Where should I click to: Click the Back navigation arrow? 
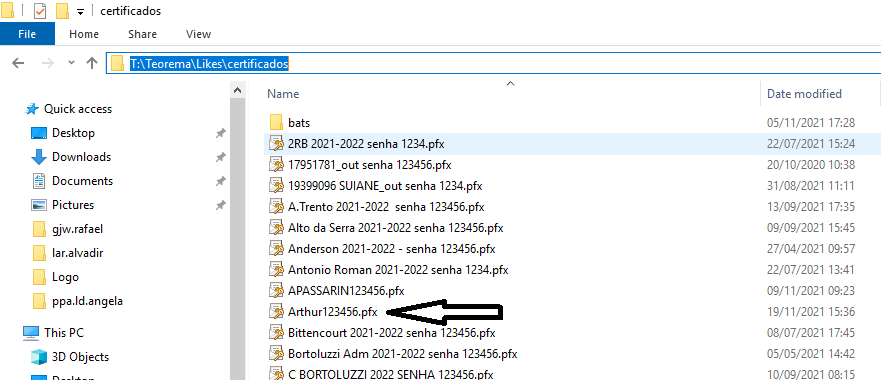(x=18, y=64)
